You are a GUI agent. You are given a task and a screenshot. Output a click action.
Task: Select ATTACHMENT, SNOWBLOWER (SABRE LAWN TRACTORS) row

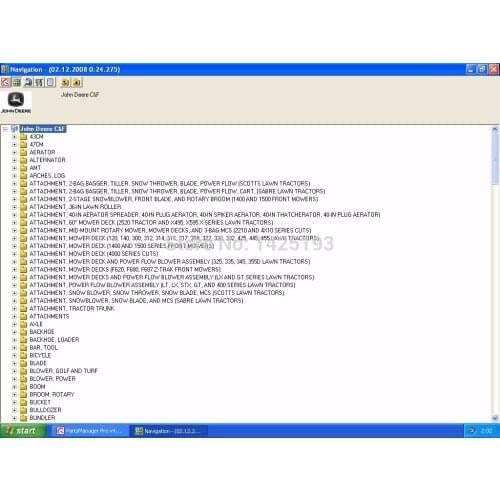tap(136, 301)
